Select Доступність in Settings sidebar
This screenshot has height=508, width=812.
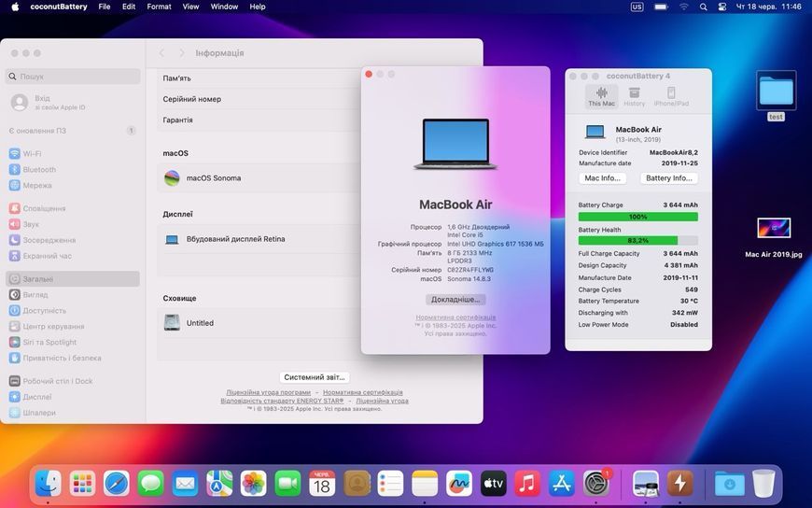pyautogui.click(x=73, y=311)
